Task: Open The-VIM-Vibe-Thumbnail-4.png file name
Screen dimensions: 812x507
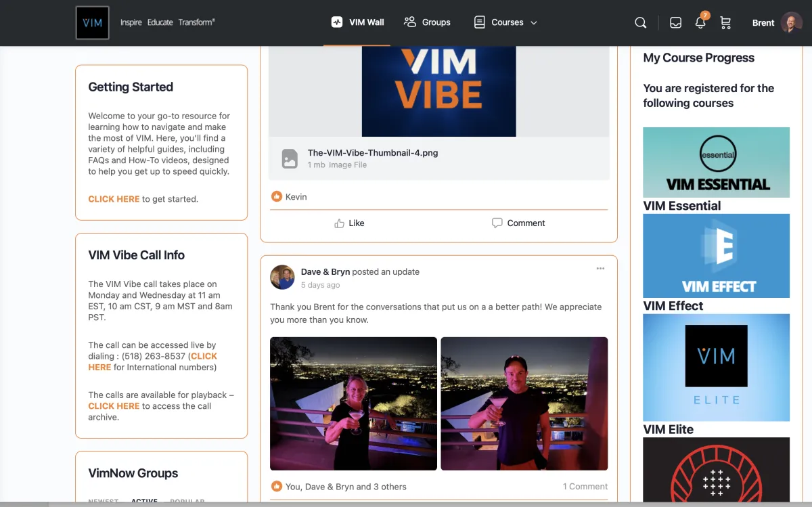Action: tap(373, 153)
